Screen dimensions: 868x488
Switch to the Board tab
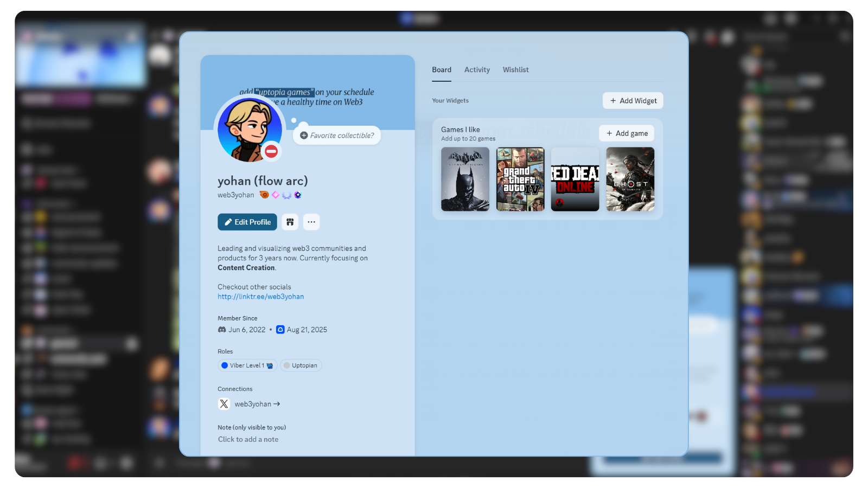coord(442,70)
